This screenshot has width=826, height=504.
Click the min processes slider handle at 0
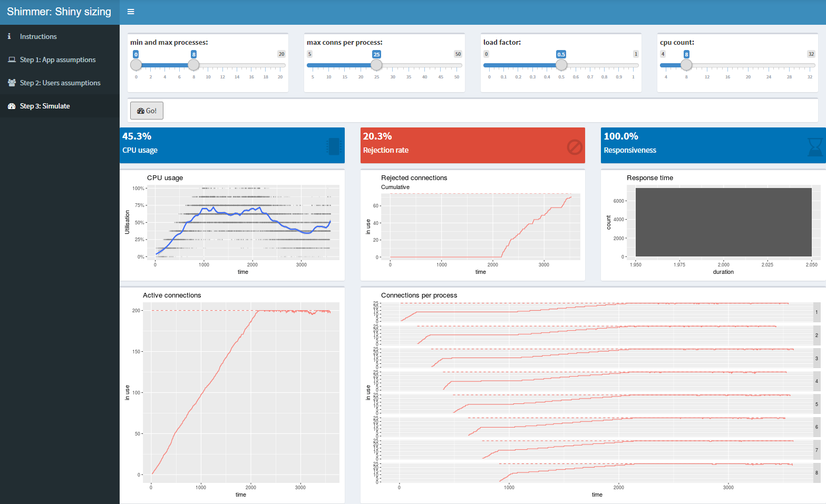tap(136, 65)
